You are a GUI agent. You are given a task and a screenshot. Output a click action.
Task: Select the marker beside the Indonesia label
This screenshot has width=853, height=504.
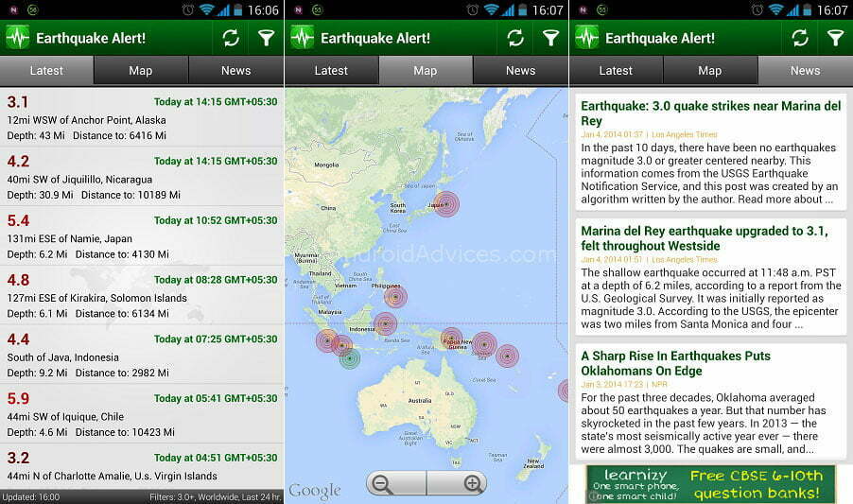385,324
